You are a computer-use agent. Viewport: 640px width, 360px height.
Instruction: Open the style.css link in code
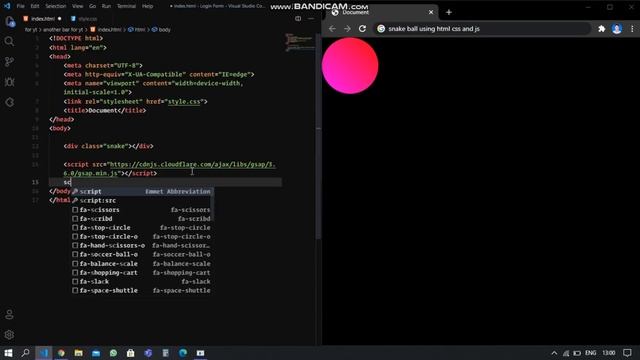coord(184,102)
